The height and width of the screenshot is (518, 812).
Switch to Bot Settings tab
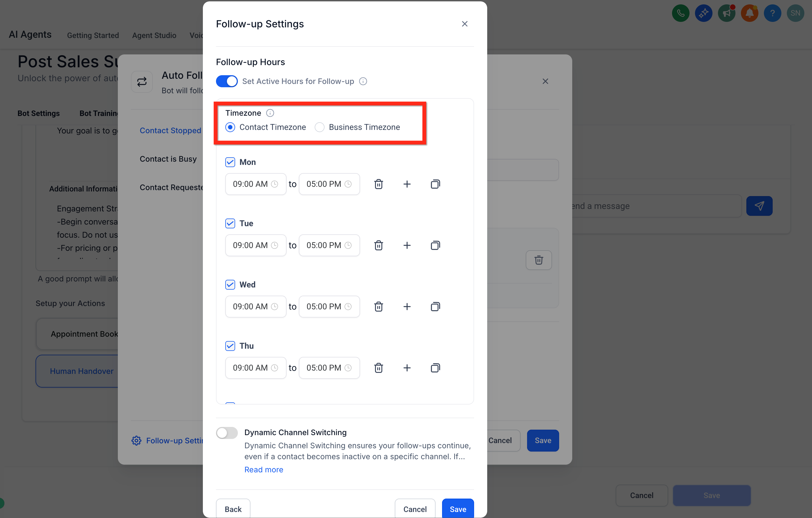click(39, 113)
